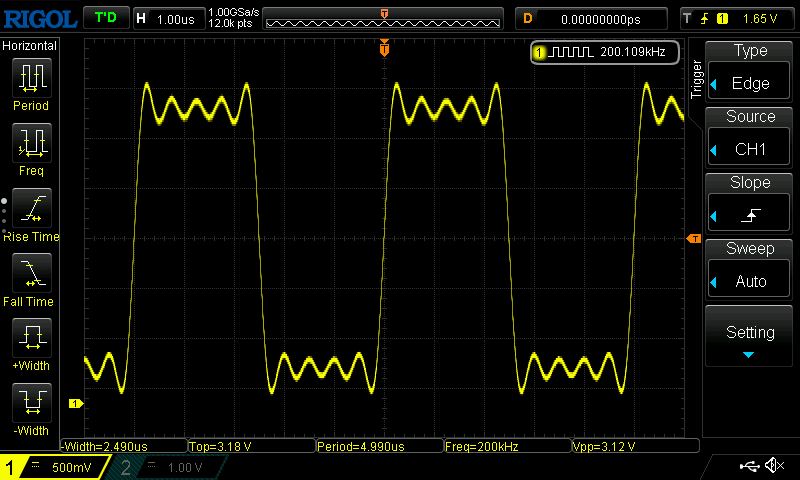Click the muted speaker sound icon
The height and width of the screenshot is (480, 800).
pos(774,465)
